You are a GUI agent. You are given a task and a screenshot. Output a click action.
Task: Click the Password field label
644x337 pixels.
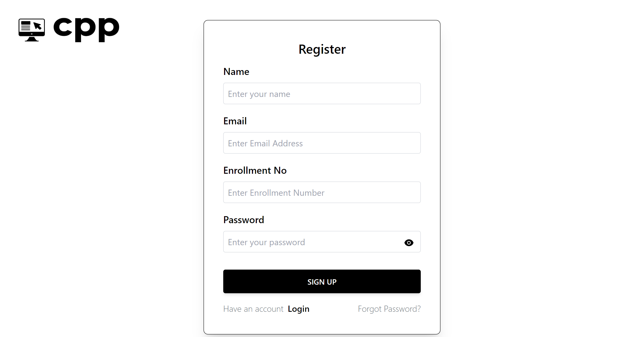tap(244, 220)
